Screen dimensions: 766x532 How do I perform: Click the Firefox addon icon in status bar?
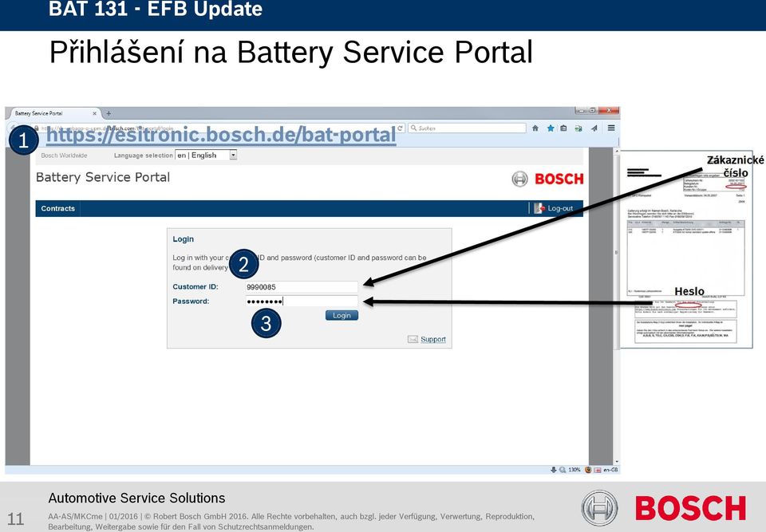[588, 470]
